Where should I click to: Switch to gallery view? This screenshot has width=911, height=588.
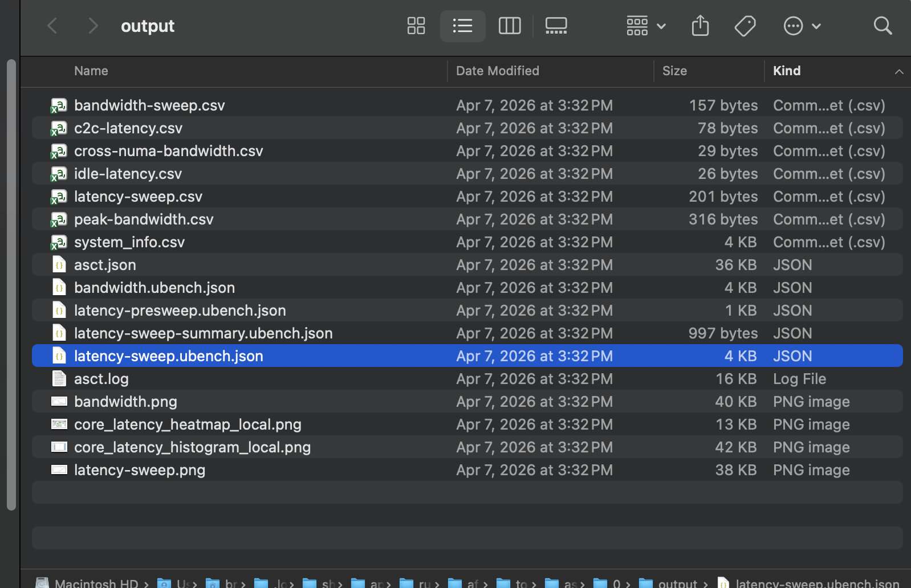(556, 26)
